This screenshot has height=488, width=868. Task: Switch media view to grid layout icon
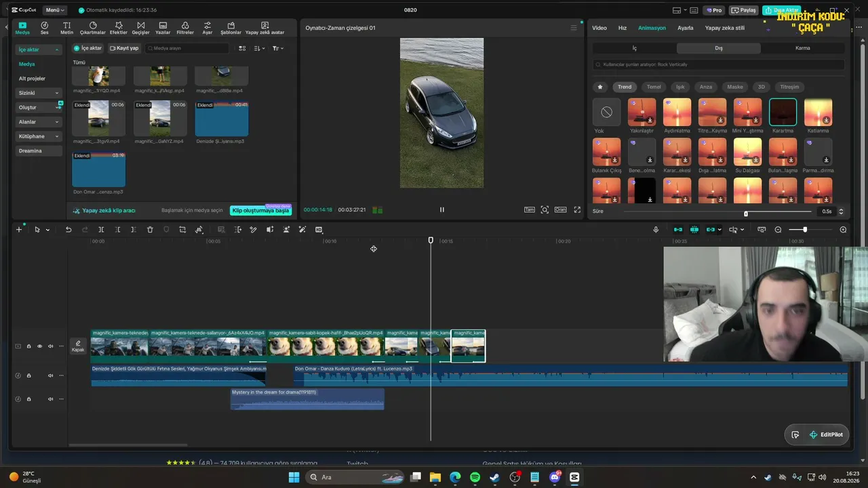point(242,48)
